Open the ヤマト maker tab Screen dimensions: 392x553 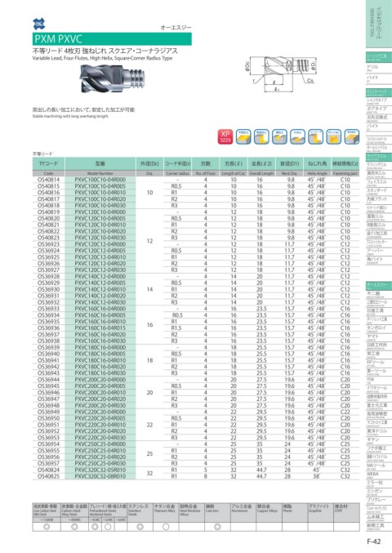379,337
